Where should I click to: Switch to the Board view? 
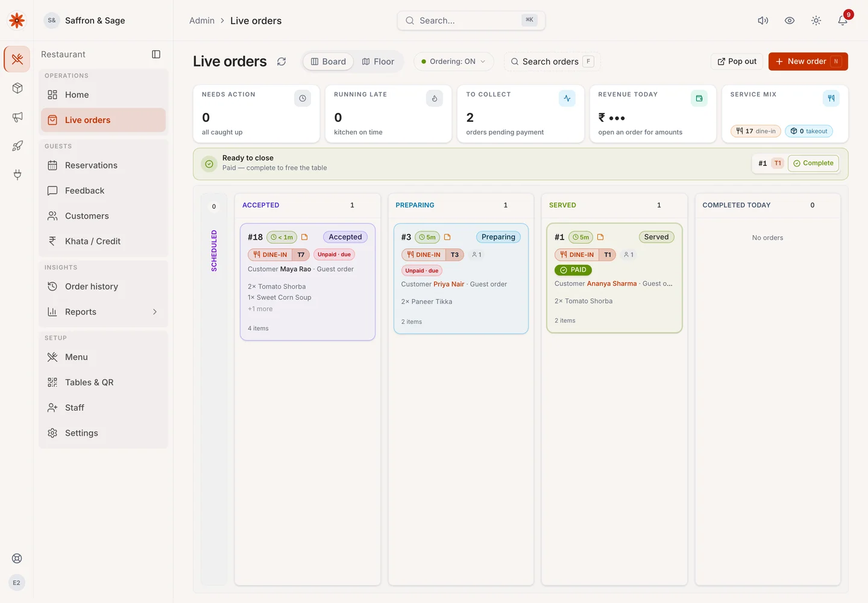(329, 62)
